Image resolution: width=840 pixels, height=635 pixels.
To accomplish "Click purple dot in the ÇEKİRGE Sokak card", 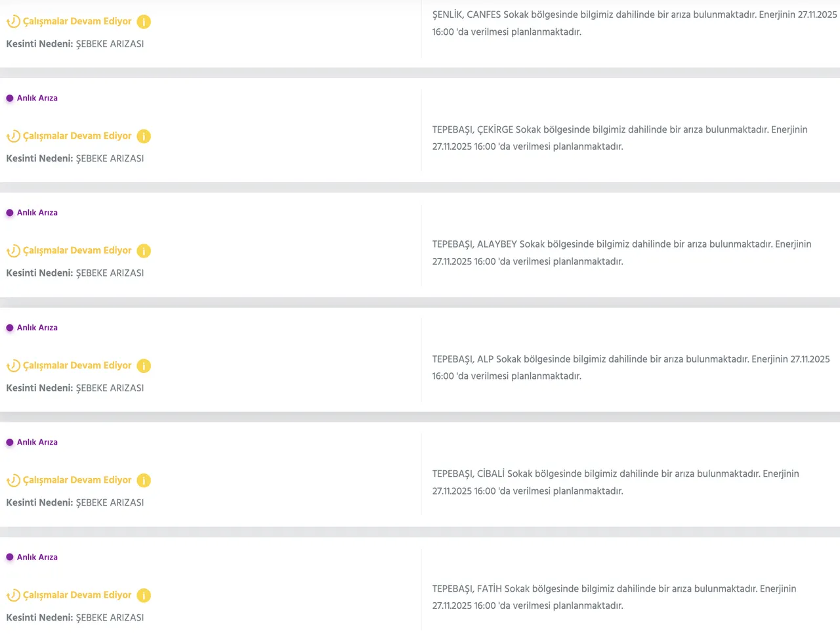I will [10, 99].
